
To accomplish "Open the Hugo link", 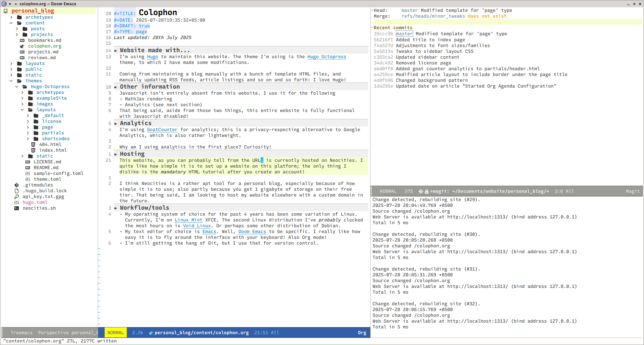I will (152, 57).
